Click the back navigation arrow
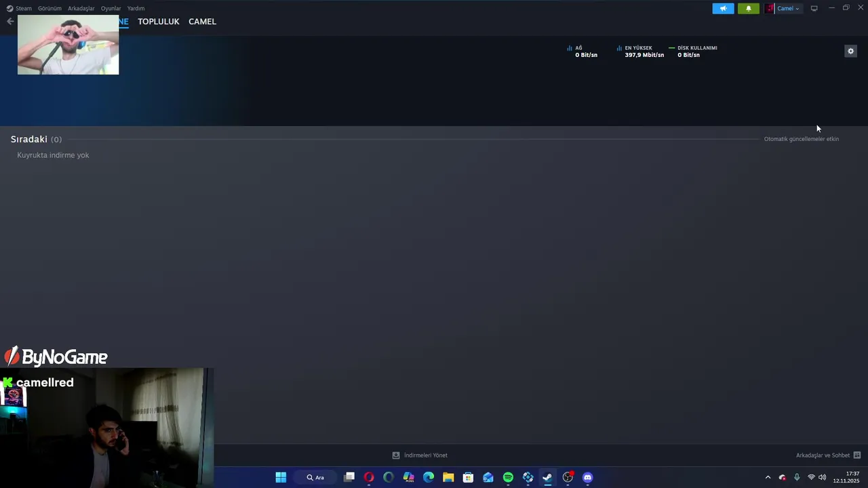 tap(10, 22)
